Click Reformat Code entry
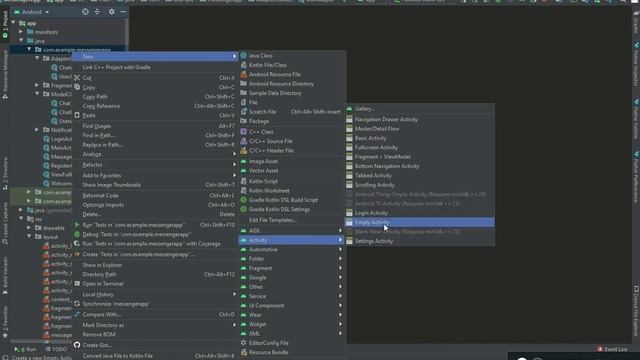640x360 pixels. click(155, 195)
